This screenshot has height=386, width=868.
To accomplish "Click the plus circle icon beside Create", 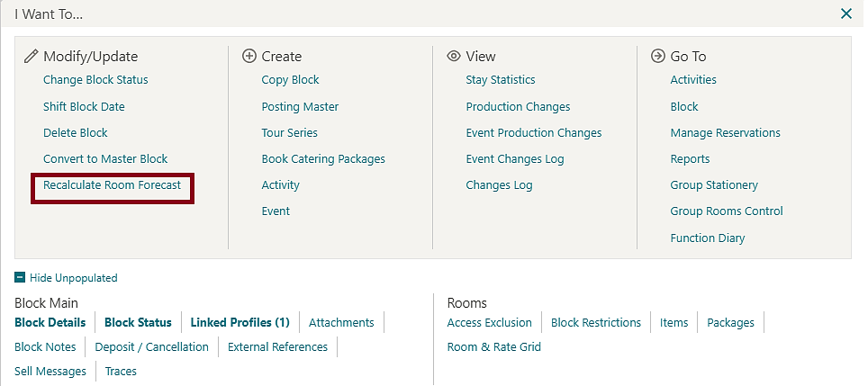I will 249,57.
